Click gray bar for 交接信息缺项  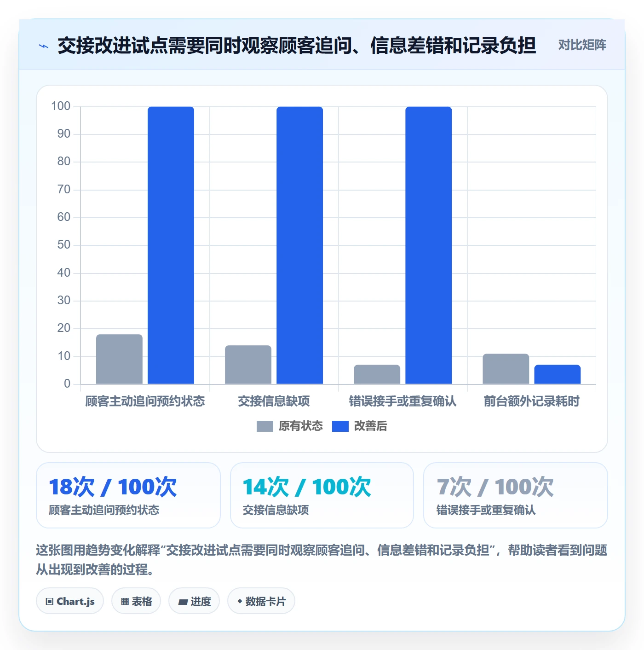pyautogui.click(x=248, y=365)
